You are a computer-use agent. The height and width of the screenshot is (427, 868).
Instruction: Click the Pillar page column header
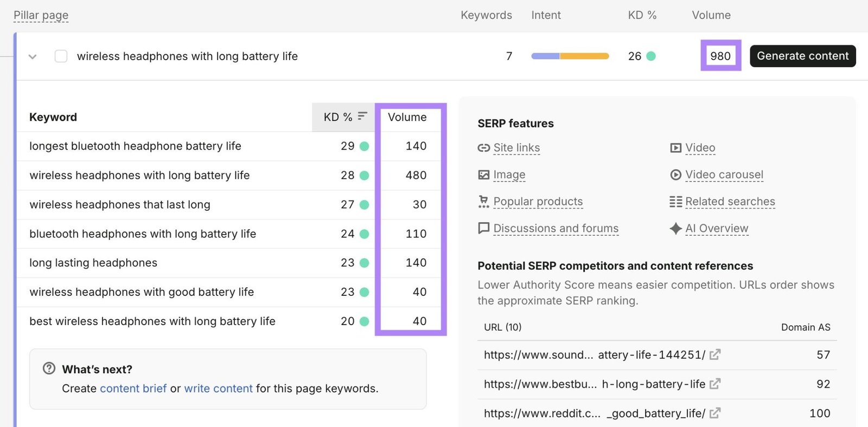[x=41, y=15]
